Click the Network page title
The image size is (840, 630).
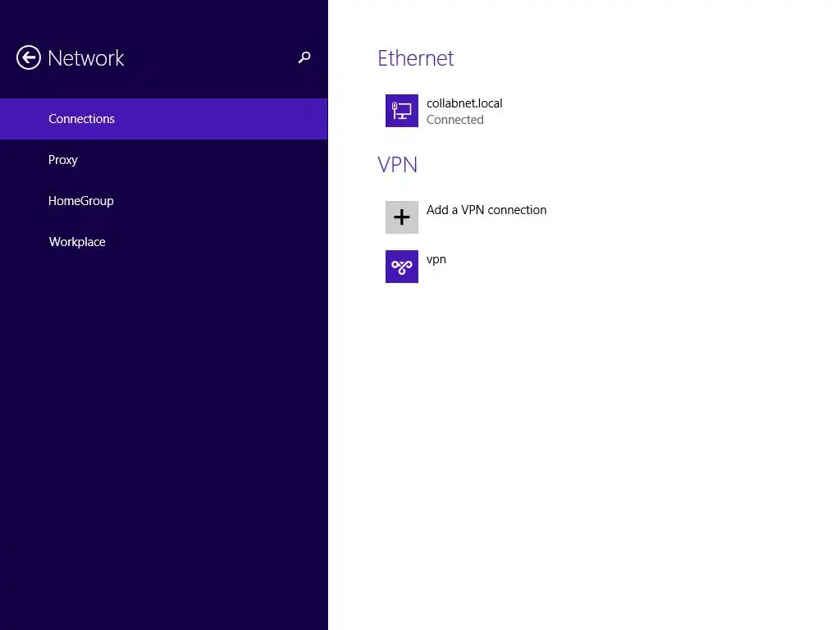(x=86, y=58)
